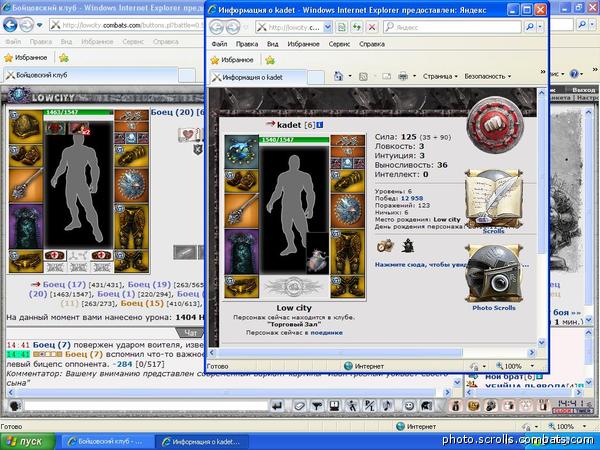Refresh the kadet info page

click(357, 27)
